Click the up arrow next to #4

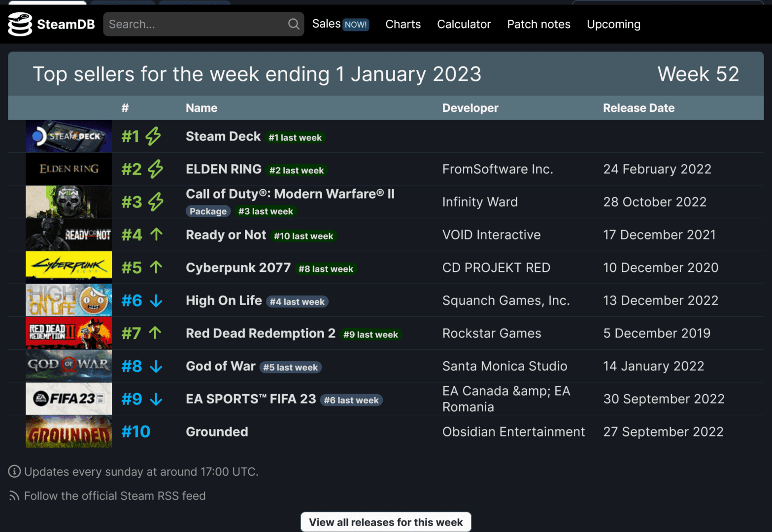point(156,234)
